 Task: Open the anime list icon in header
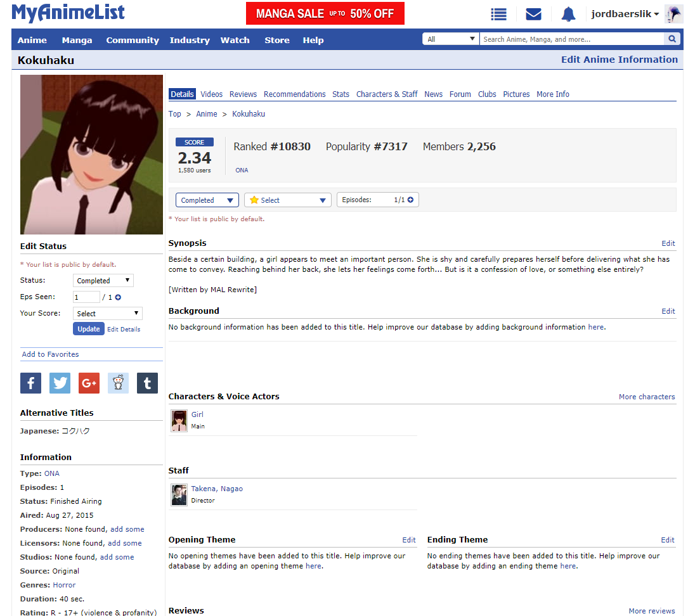[499, 14]
